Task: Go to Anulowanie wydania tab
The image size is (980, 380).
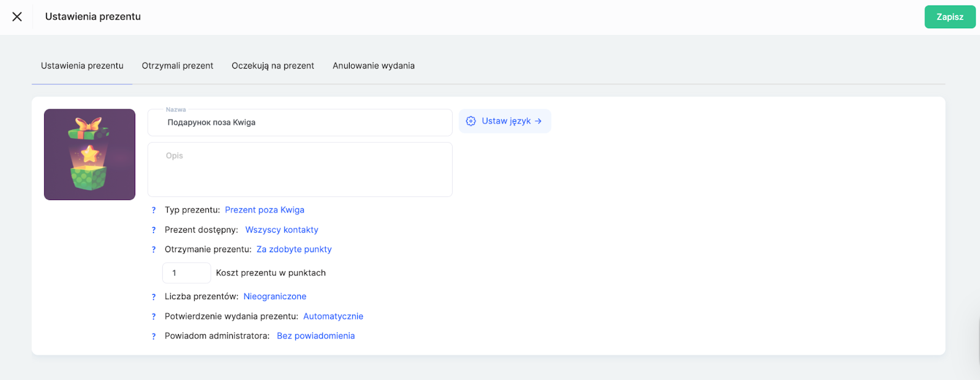Action: (x=373, y=65)
